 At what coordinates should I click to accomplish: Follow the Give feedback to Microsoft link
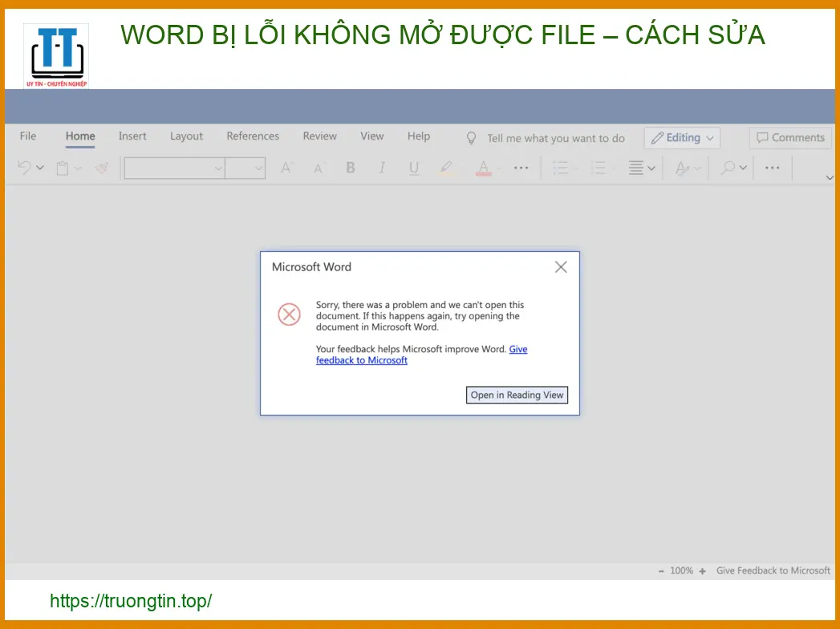click(362, 360)
